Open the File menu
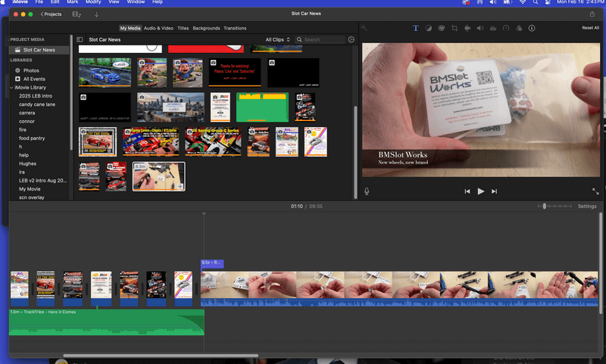 coord(39,2)
